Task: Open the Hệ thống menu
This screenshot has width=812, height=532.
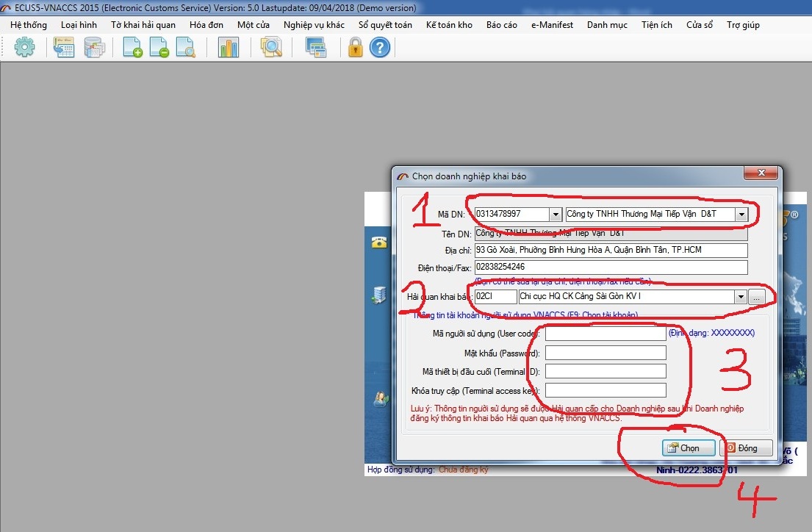Action: coord(29,25)
